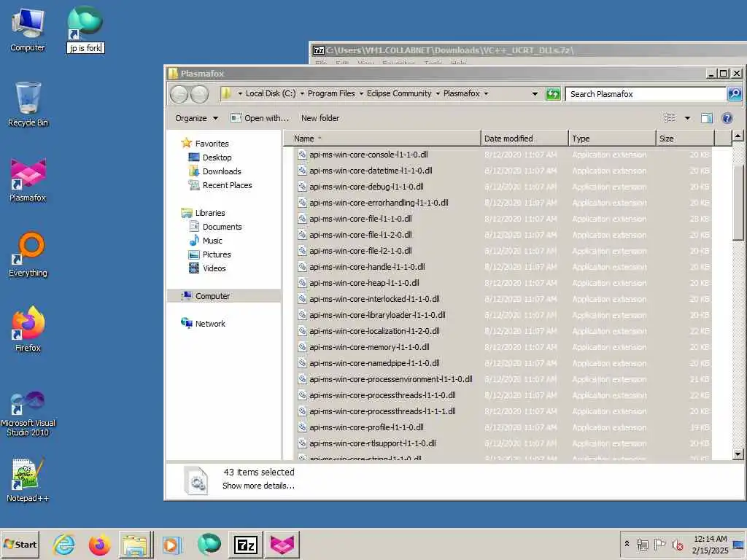Click the taskbar clock showing 12:14 AM
Image resolution: width=747 pixels, height=560 pixels.
710,544
